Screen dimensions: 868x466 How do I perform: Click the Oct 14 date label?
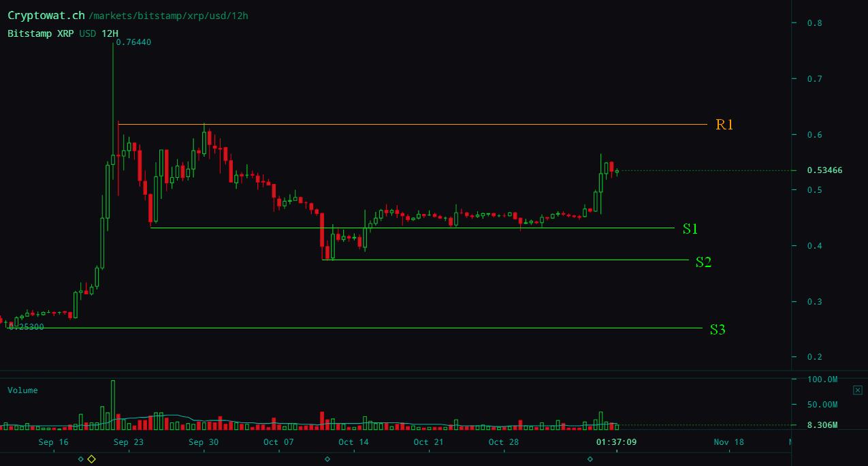pyautogui.click(x=353, y=442)
